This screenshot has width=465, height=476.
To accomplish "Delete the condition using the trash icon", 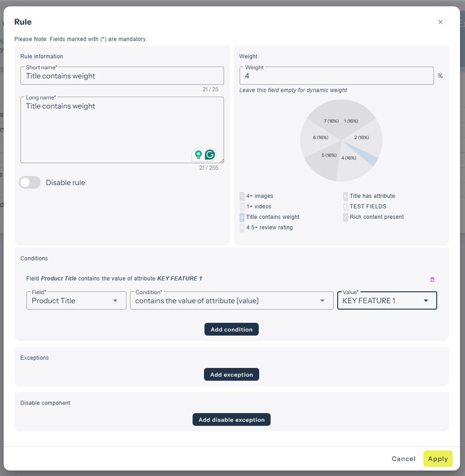I will pyautogui.click(x=432, y=279).
